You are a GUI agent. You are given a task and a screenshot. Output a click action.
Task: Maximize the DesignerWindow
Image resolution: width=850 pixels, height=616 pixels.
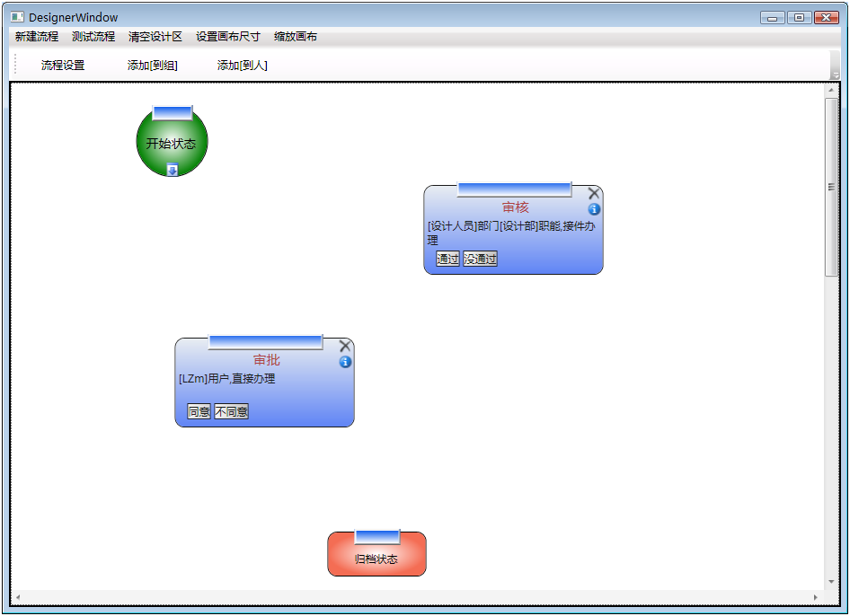pyautogui.click(x=799, y=18)
